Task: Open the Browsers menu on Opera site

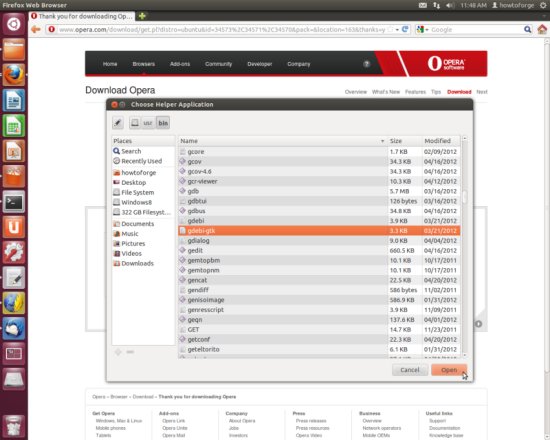Action: pyautogui.click(x=143, y=64)
